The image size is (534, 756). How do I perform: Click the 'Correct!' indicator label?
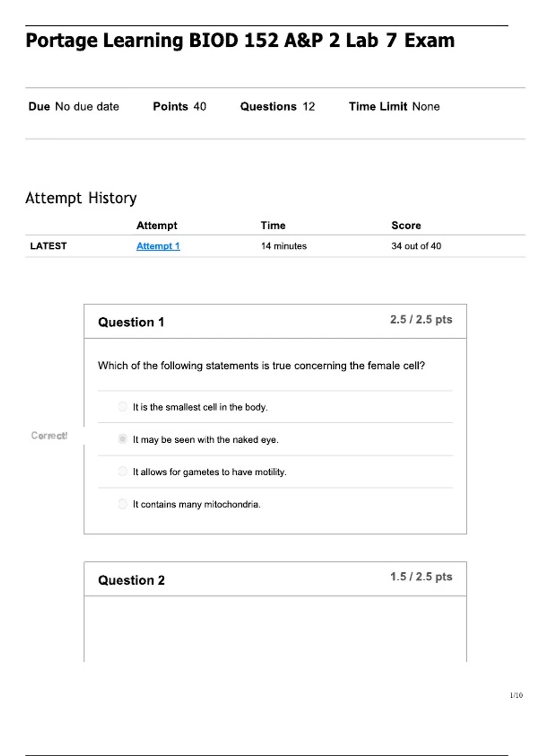point(49,436)
